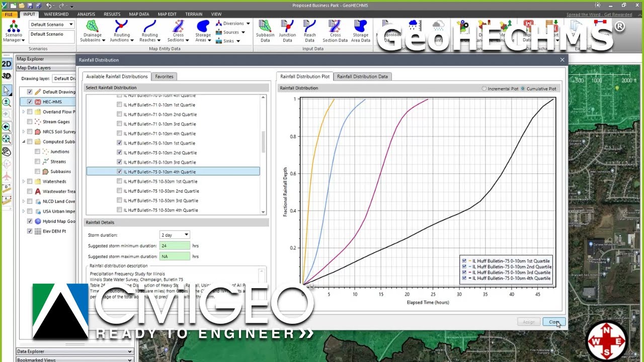
Task: Click the zoom previous tool
Action: pyautogui.click(x=7, y=127)
